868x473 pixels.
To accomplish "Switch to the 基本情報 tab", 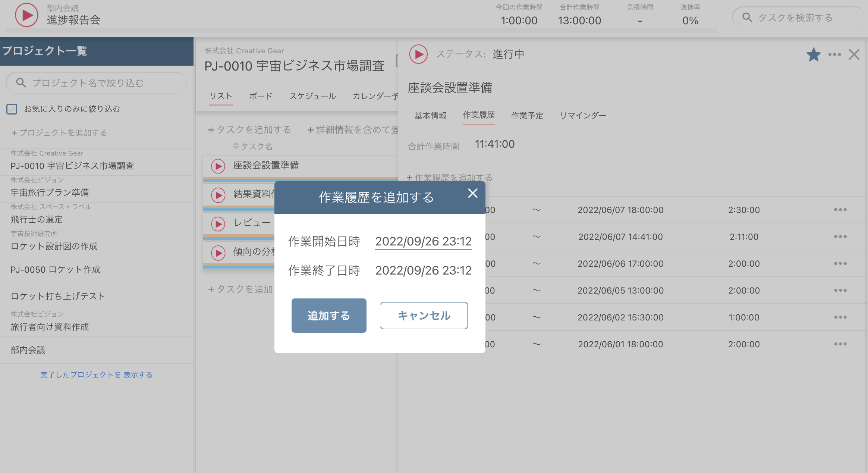I will click(431, 116).
